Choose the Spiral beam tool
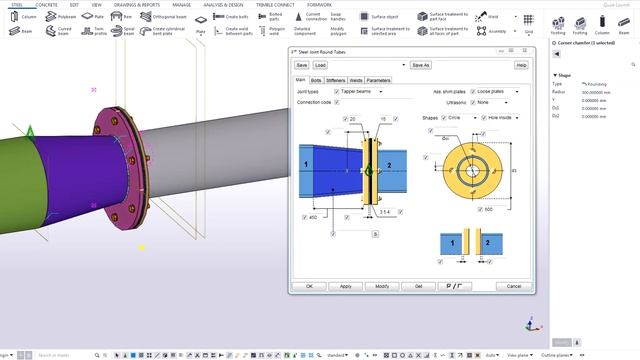640x360 pixels. coord(123,31)
